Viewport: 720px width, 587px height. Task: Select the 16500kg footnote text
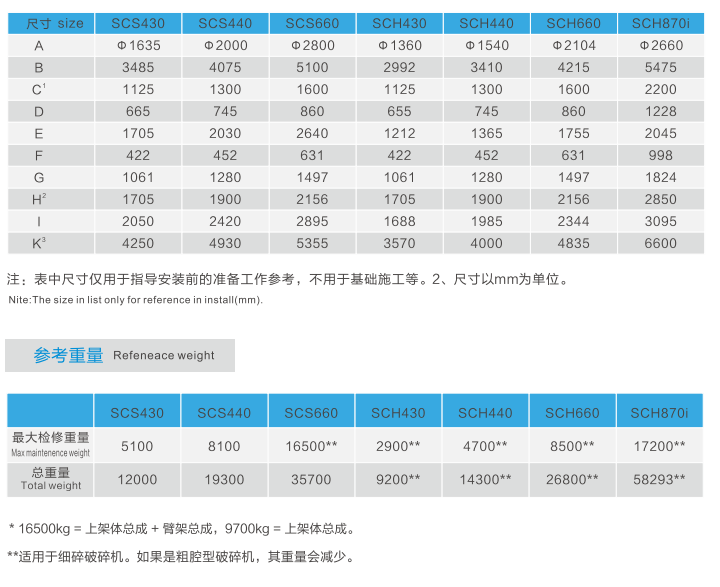(x=181, y=528)
